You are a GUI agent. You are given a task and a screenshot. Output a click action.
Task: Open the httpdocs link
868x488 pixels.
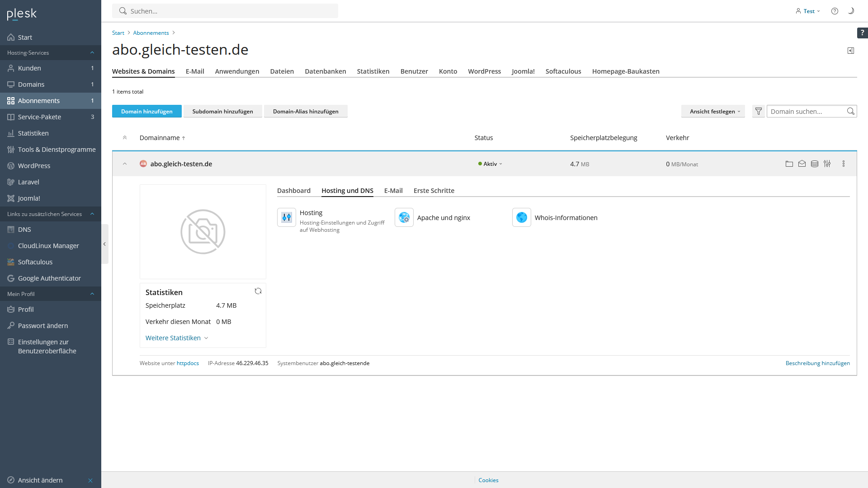click(x=188, y=363)
